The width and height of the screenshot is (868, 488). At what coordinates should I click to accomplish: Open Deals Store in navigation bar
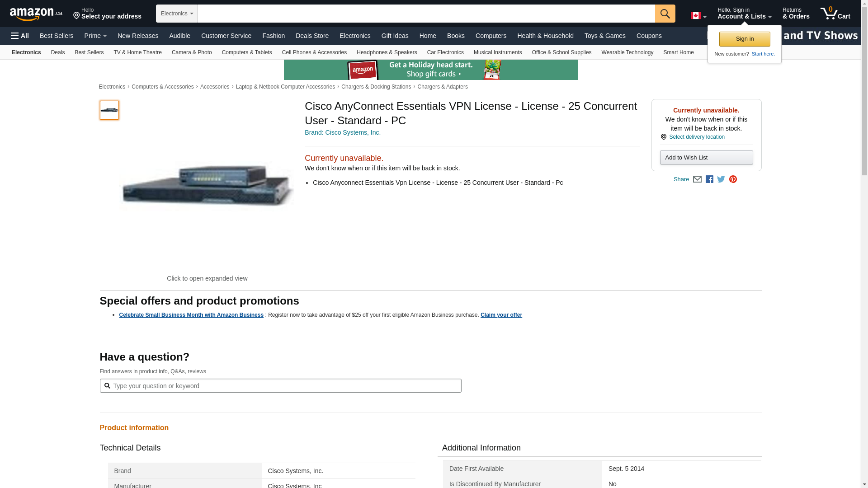(x=312, y=36)
